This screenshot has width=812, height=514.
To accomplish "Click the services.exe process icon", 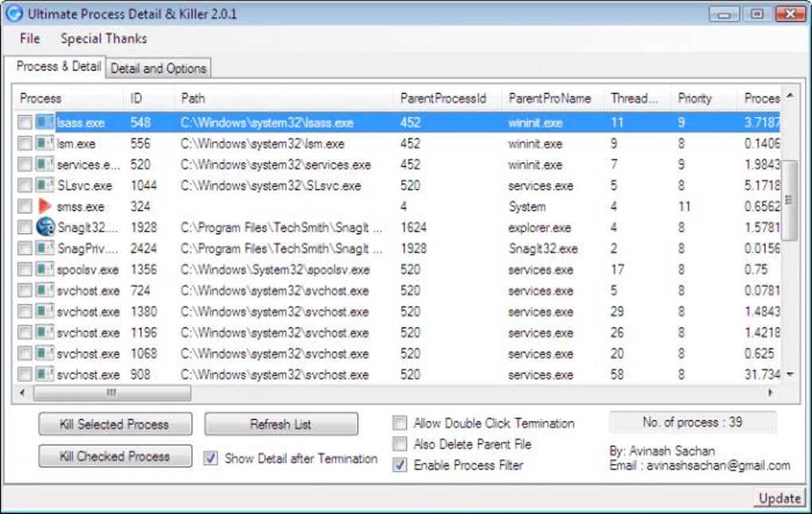I will click(45, 164).
